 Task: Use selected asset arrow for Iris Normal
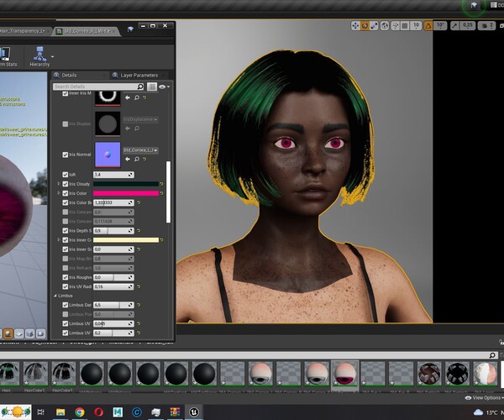click(128, 159)
